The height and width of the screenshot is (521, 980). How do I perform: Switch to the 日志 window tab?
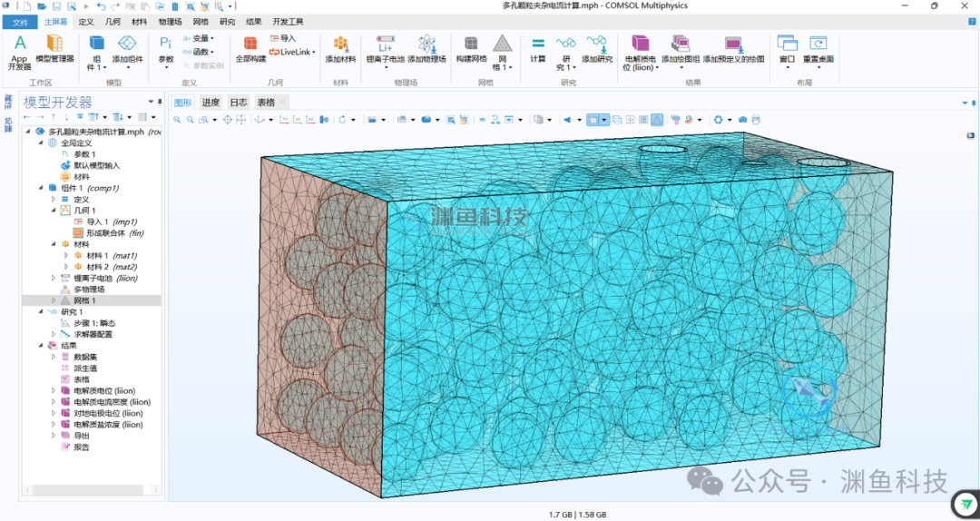[x=238, y=103]
